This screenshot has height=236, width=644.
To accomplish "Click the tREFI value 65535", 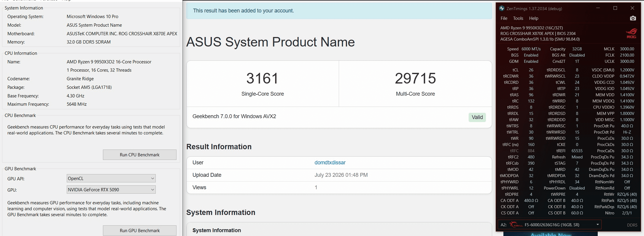I will point(577,151).
